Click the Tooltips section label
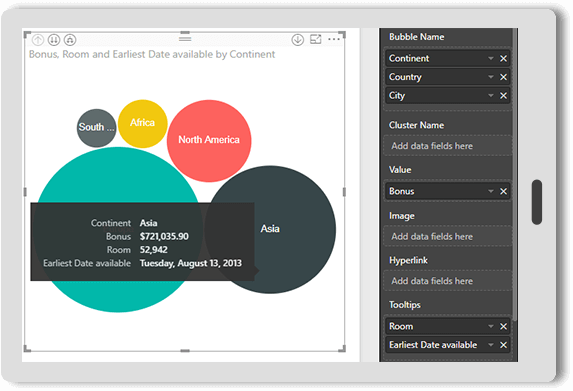This screenshot has height=391, width=573. click(405, 305)
